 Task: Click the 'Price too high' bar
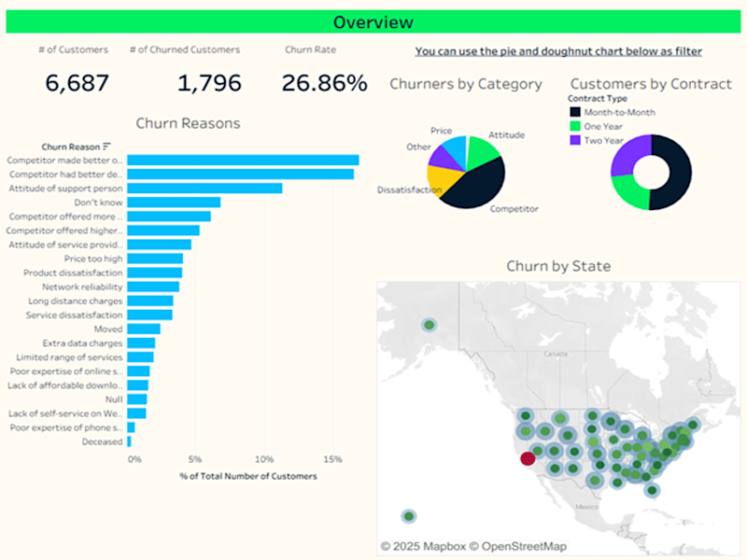[155, 259]
